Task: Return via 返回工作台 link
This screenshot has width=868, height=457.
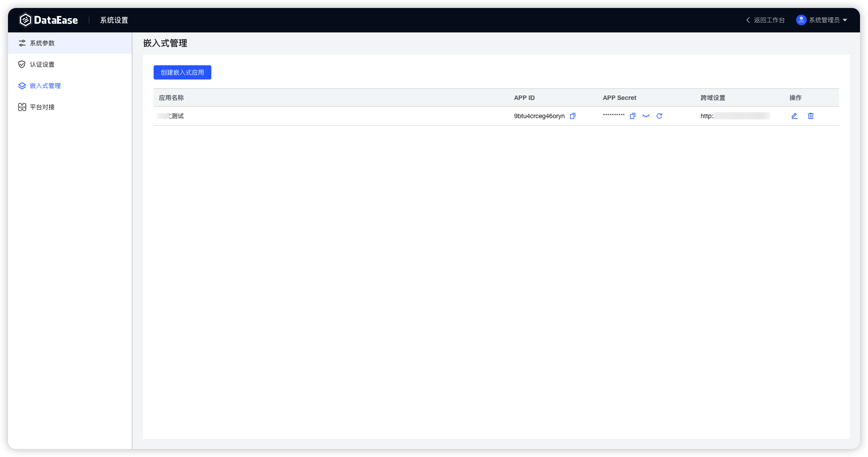Action: point(765,20)
